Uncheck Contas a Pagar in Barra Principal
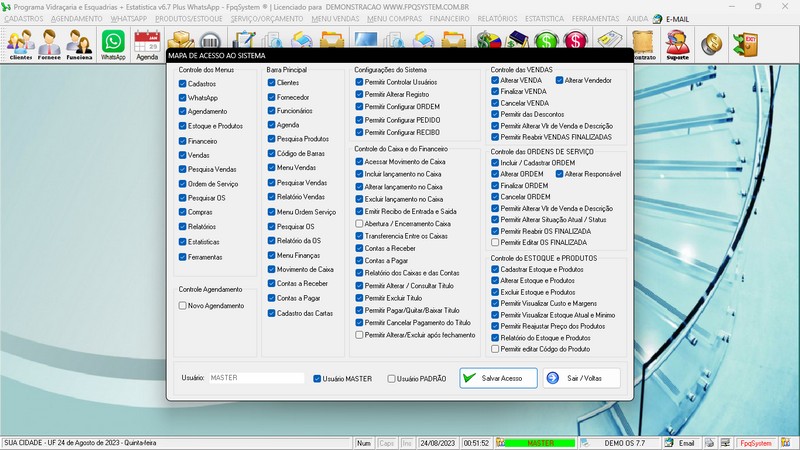800x450 pixels. point(271,298)
